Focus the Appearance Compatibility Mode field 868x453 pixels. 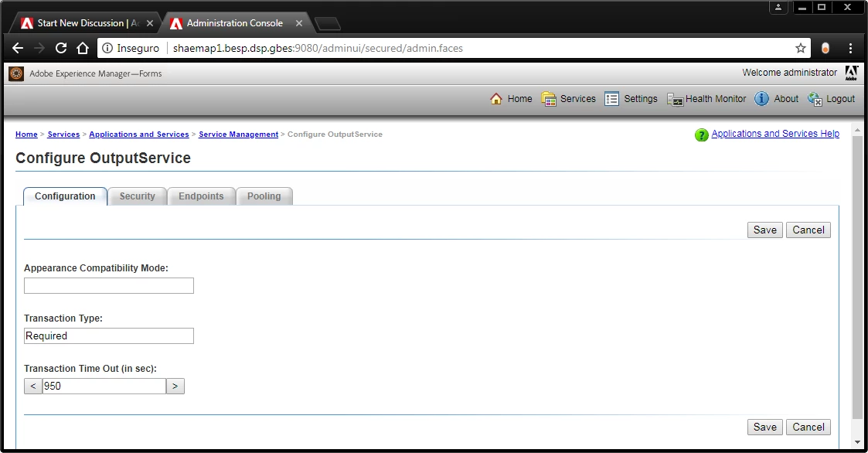click(109, 286)
